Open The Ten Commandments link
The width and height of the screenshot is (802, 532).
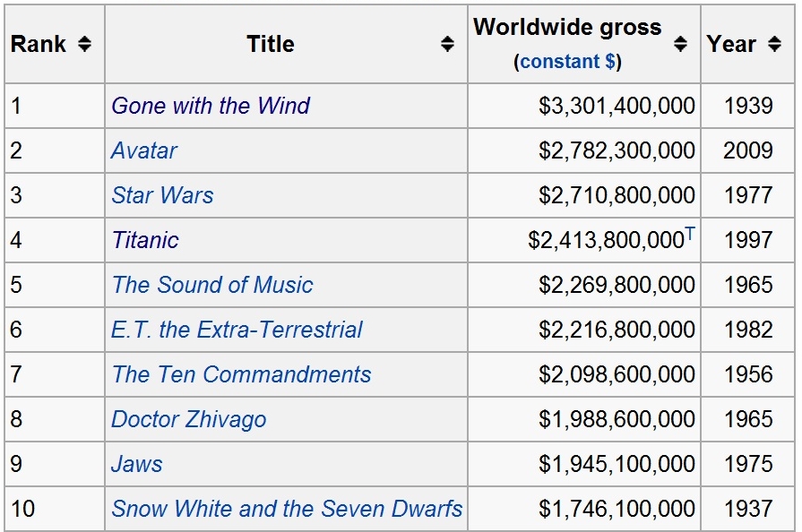[241, 374]
